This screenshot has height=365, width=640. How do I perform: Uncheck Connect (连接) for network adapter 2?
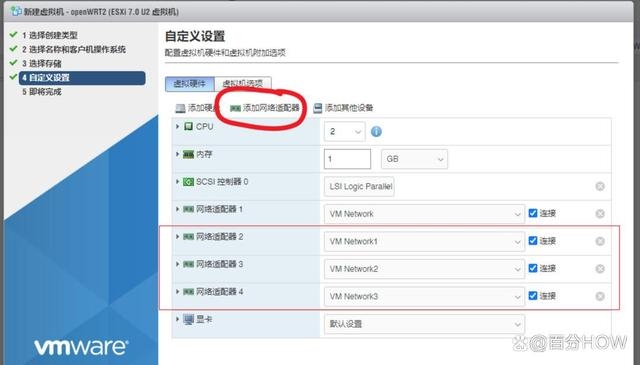tap(533, 240)
